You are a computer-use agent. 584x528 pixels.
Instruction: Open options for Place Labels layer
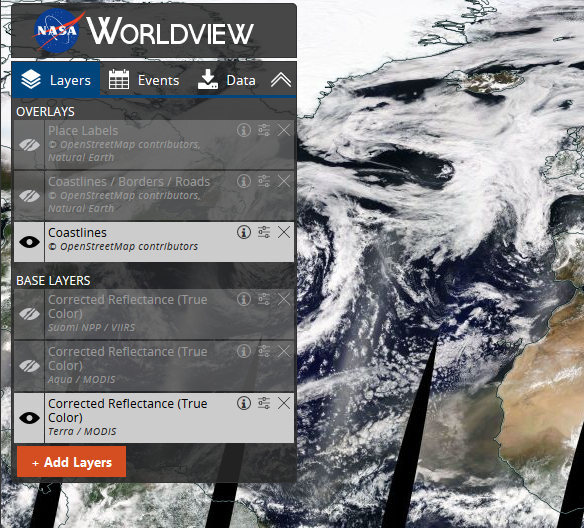pyautogui.click(x=264, y=130)
